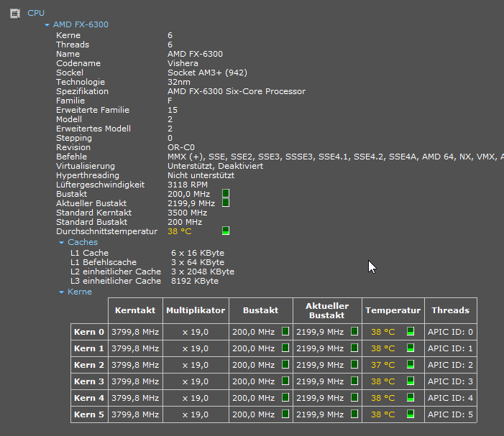Click the Virtualisierung value Unterstützt, Deaktiviert
The width and height of the screenshot is (504, 436).
click(x=216, y=166)
